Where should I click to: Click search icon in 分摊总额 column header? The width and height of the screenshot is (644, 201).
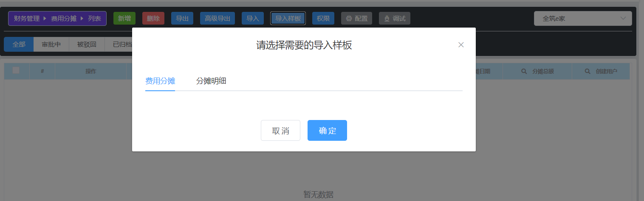tap(524, 71)
